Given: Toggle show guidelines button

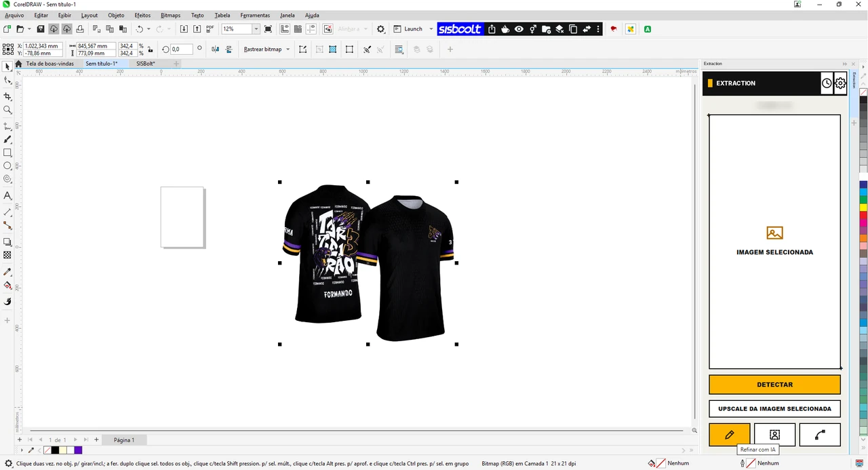Looking at the screenshot, I should [x=311, y=29].
